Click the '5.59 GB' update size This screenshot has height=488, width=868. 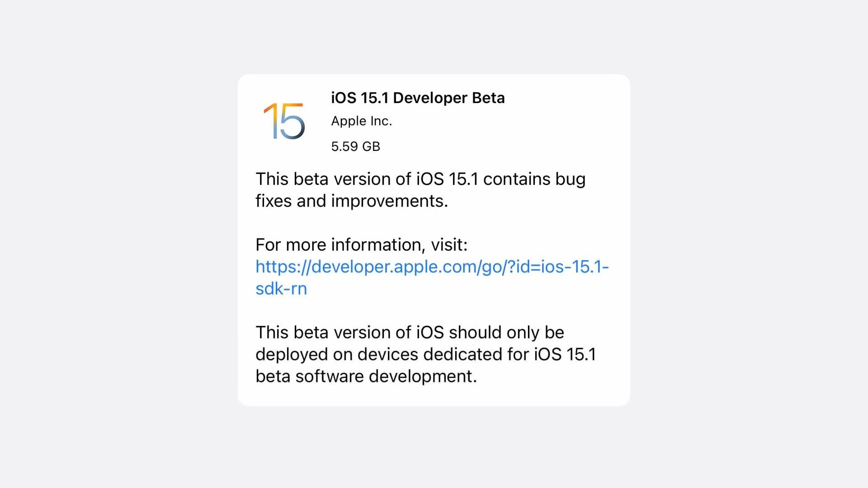coord(355,146)
